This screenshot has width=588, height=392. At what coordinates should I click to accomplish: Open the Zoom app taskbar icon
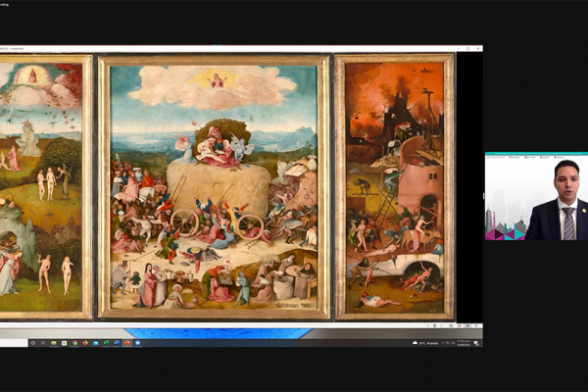137,343
